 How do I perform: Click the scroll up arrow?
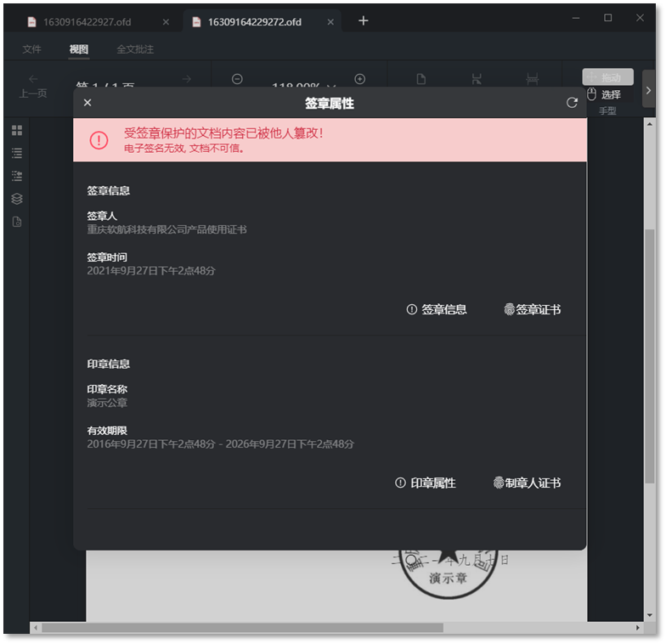[x=649, y=124]
